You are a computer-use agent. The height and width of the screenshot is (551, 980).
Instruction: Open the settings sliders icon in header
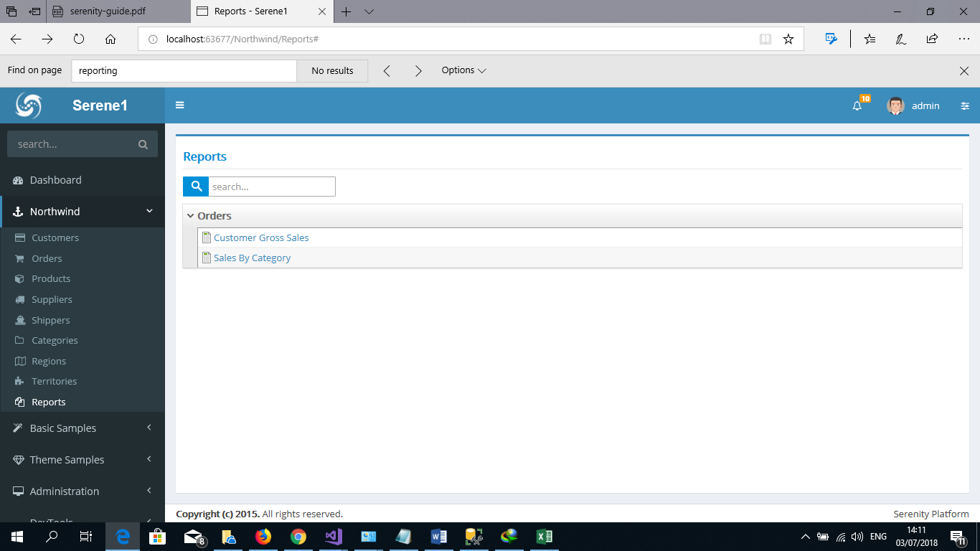(965, 105)
